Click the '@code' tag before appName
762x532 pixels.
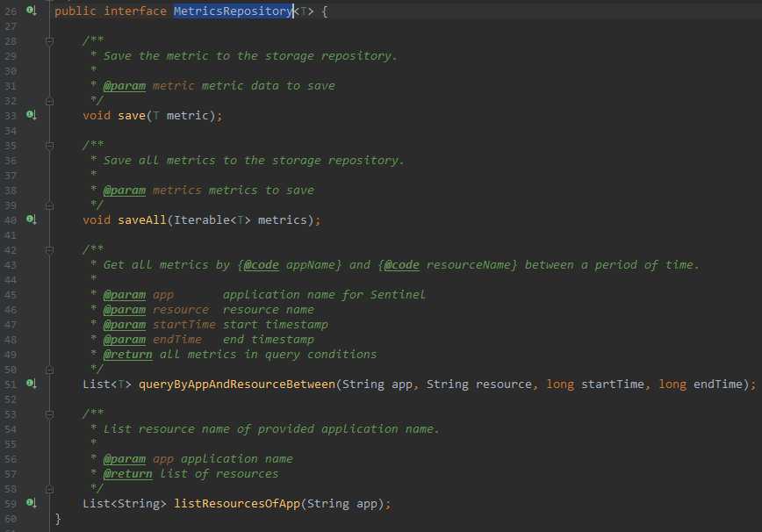tap(261, 265)
